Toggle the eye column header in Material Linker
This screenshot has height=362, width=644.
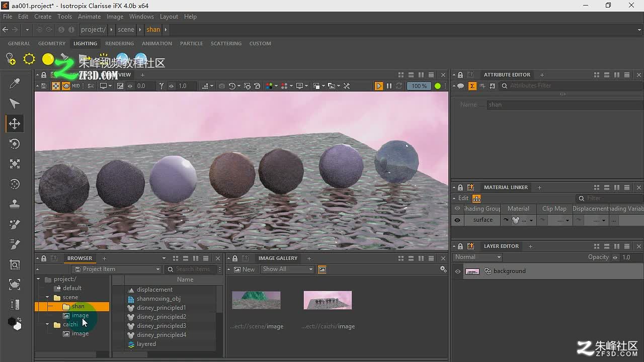coord(457,209)
